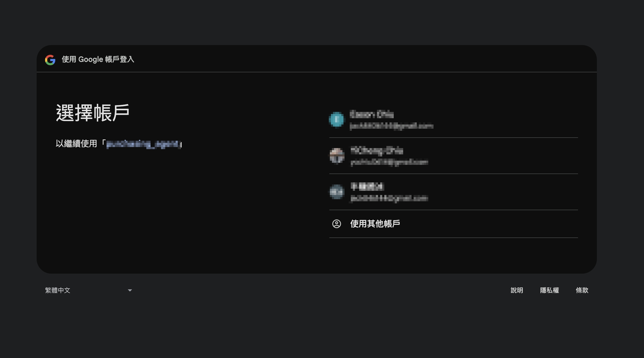
Task: Click the person icon for other account
Action: click(336, 224)
